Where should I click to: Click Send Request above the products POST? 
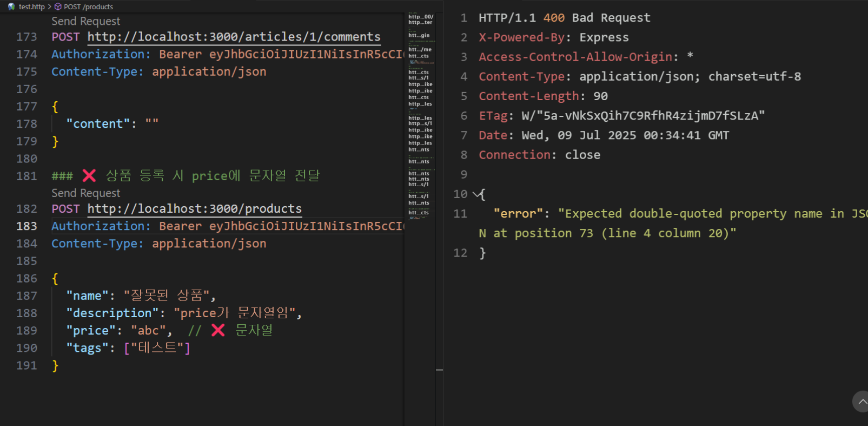(x=85, y=193)
